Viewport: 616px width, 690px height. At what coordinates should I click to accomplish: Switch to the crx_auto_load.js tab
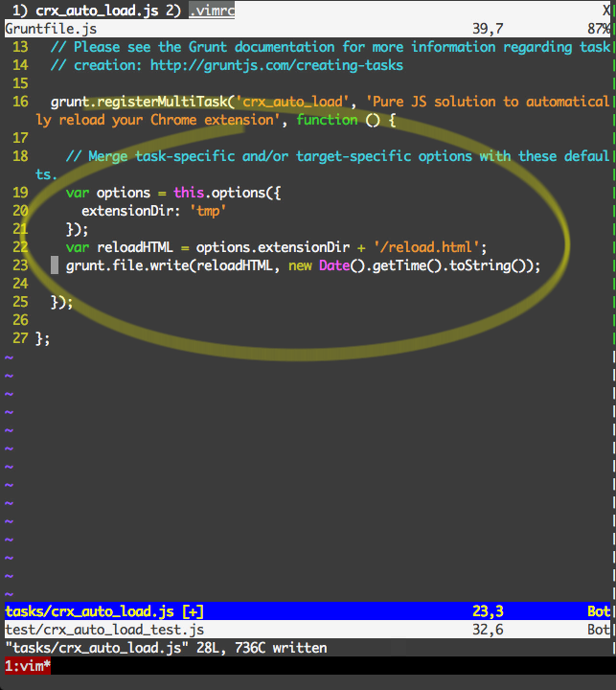97,11
